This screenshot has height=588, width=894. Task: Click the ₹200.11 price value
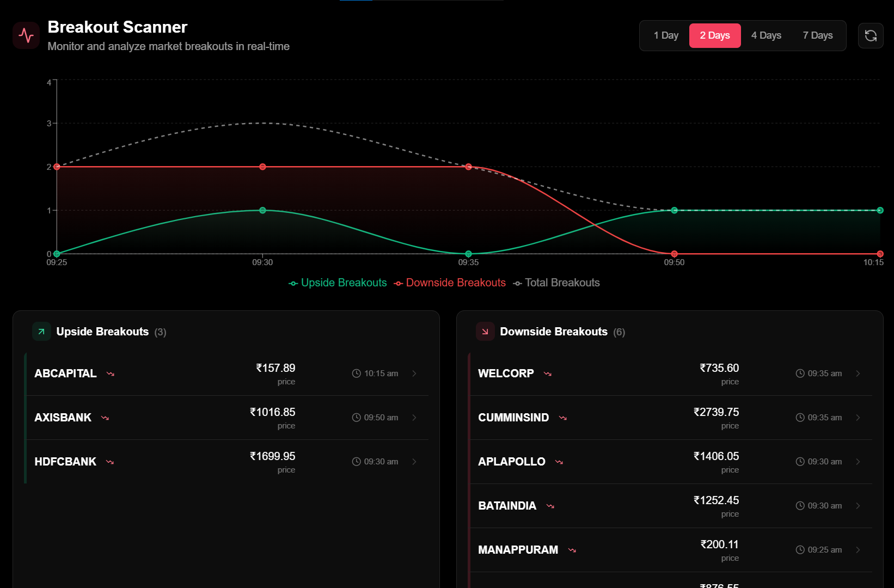coord(719,544)
